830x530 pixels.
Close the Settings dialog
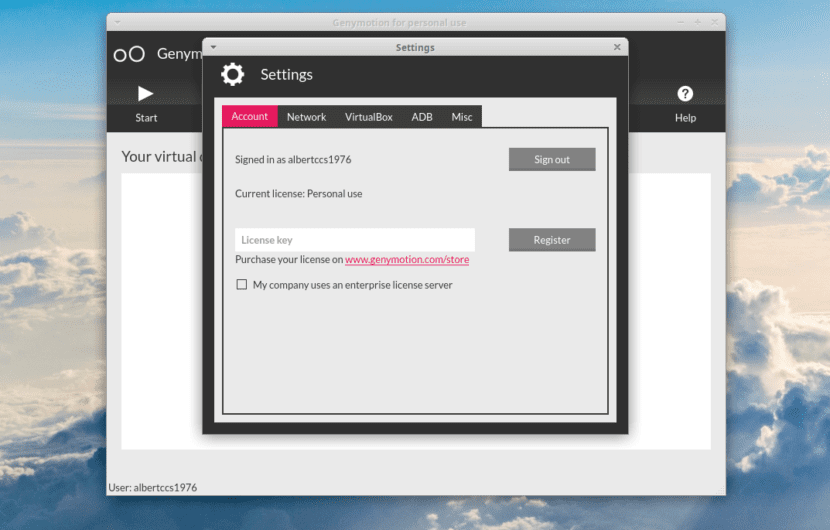point(617,47)
